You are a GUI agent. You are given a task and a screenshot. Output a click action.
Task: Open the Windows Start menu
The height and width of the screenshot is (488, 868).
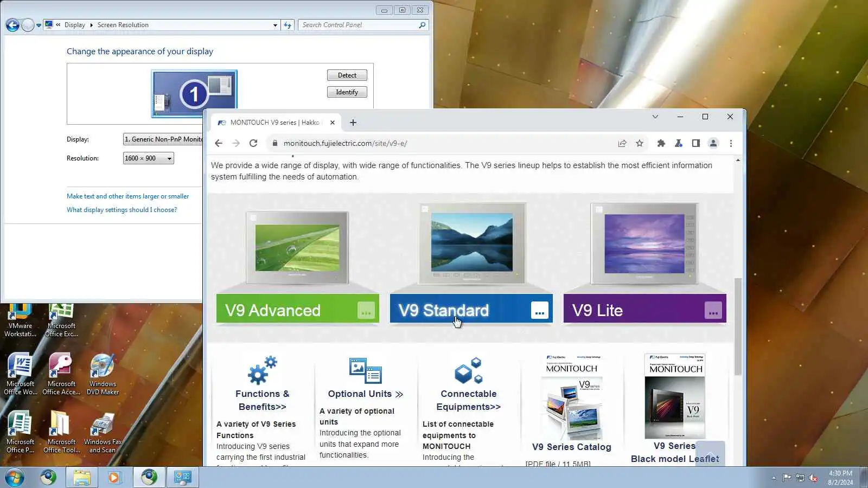(x=15, y=477)
